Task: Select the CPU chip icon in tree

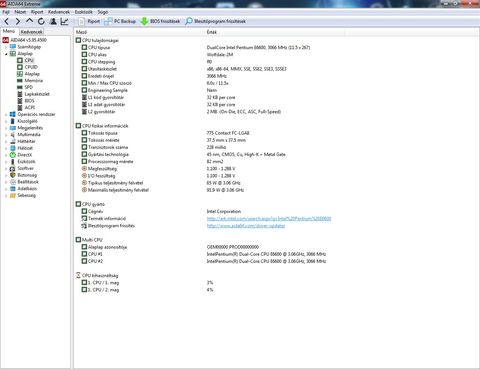Action: click(x=20, y=60)
